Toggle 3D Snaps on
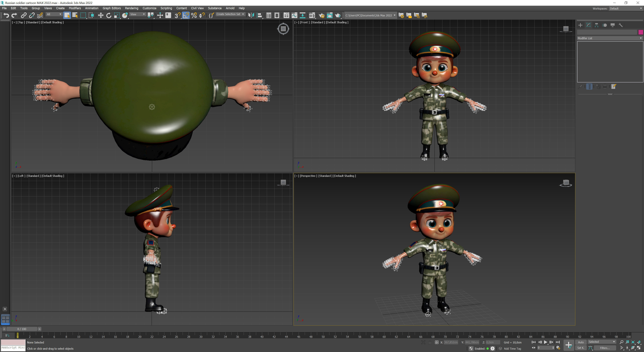Image resolution: width=644 pixels, height=352 pixels. point(177,15)
